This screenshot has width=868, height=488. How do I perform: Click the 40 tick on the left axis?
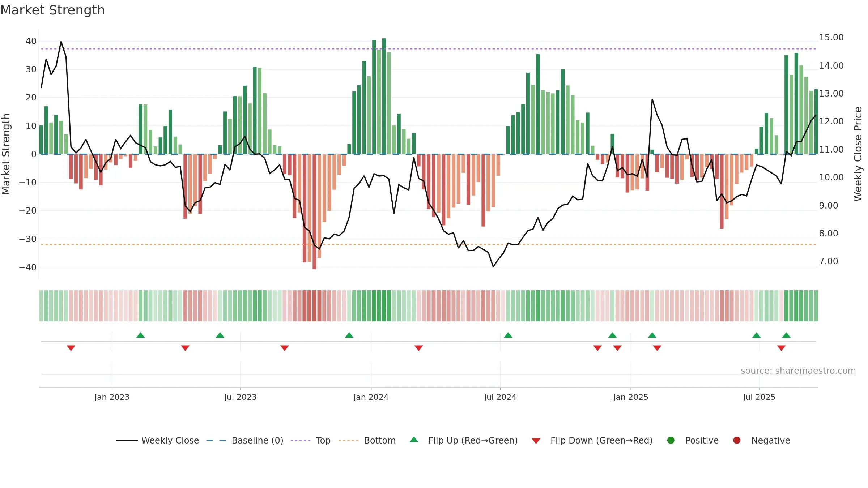click(x=31, y=41)
